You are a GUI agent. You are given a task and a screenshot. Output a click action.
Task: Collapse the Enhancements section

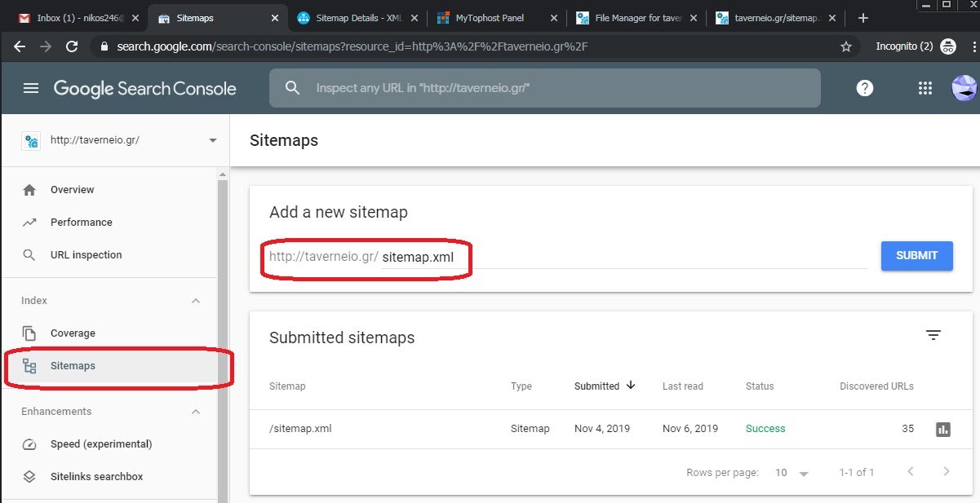pyautogui.click(x=196, y=412)
